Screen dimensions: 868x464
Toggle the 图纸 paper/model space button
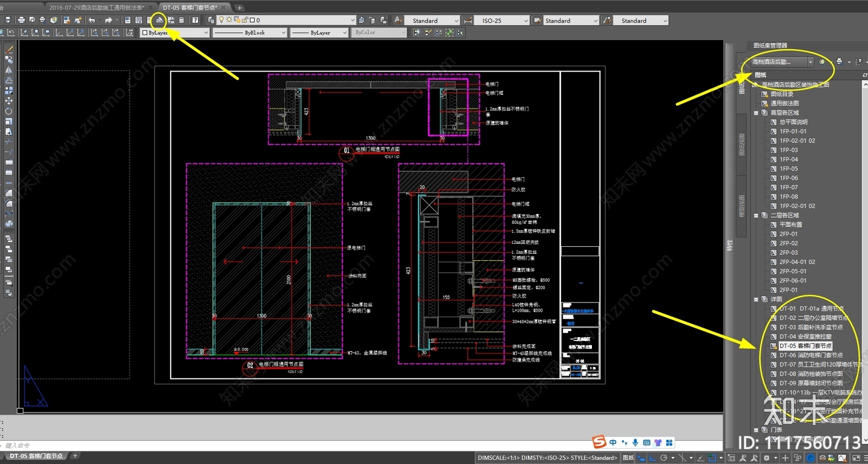click(628, 458)
